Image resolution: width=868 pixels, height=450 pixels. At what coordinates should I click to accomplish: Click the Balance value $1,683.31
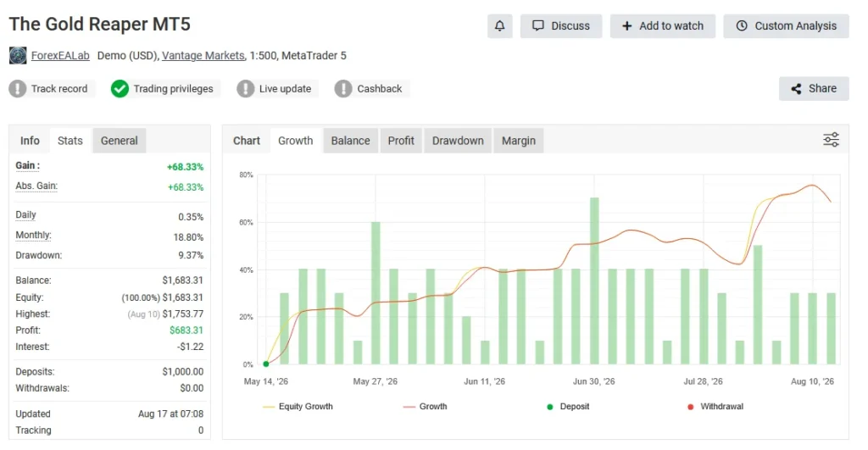coord(183,280)
